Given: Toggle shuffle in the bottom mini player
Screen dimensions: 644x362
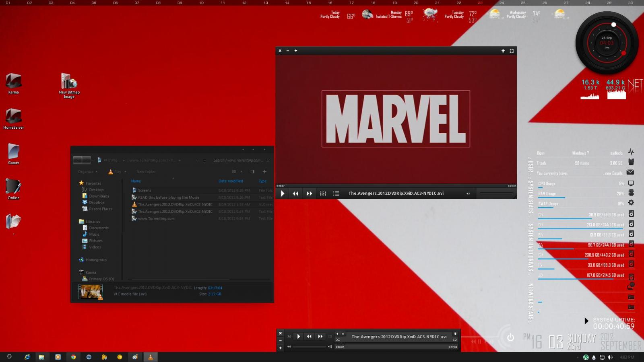Looking at the screenshot, I should [x=338, y=340].
